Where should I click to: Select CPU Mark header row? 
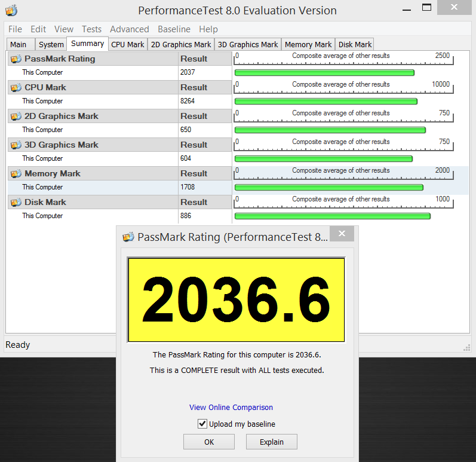click(x=120, y=87)
